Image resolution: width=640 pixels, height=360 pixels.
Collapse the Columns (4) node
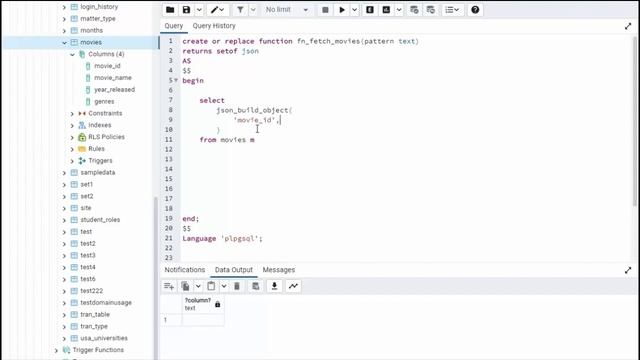pos(72,54)
